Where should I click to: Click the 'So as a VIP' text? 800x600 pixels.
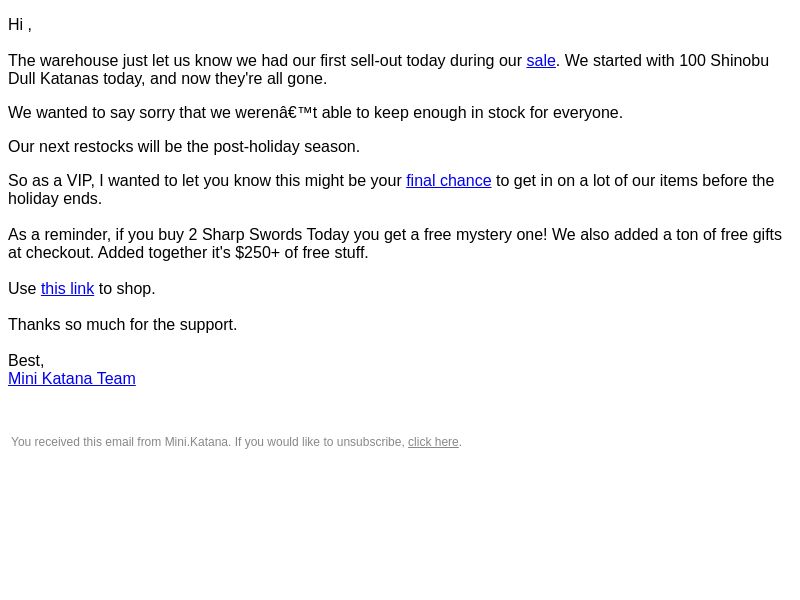(x=51, y=181)
